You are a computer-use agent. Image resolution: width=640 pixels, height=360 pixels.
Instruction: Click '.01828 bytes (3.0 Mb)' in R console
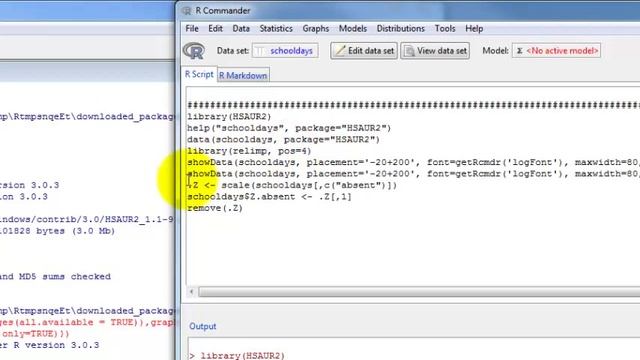point(57,231)
